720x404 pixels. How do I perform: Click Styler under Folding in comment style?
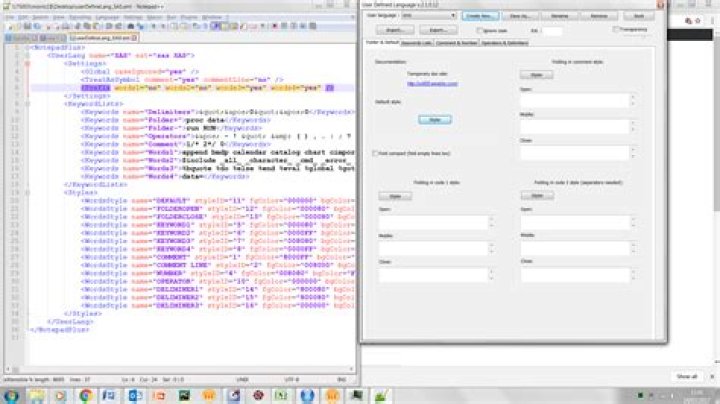[x=536, y=75]
